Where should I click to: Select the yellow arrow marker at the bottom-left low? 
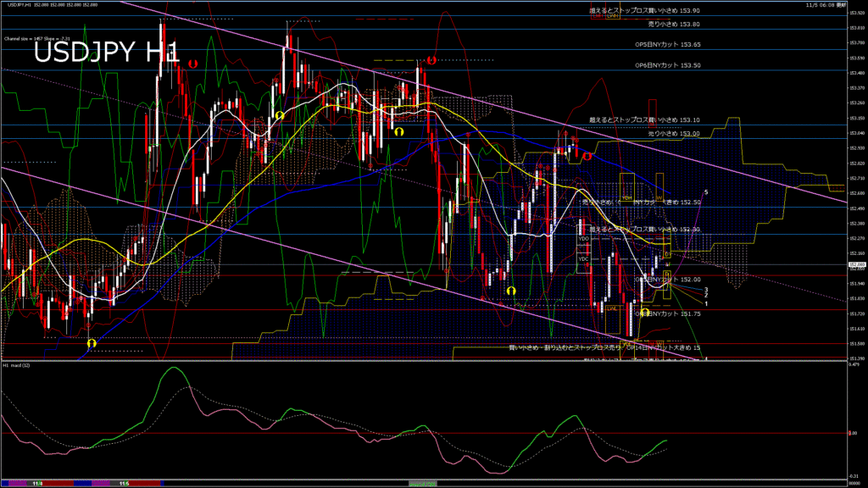[x=91, y=342]
